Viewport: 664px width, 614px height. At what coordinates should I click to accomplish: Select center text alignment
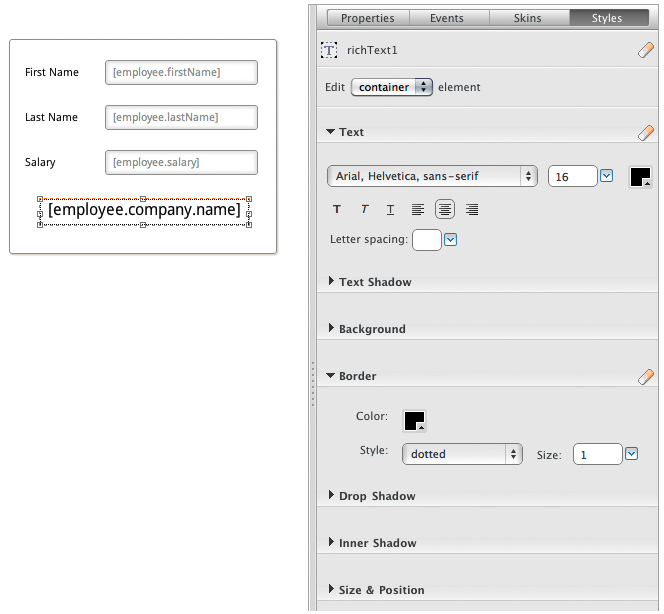(x=445, y=210)
